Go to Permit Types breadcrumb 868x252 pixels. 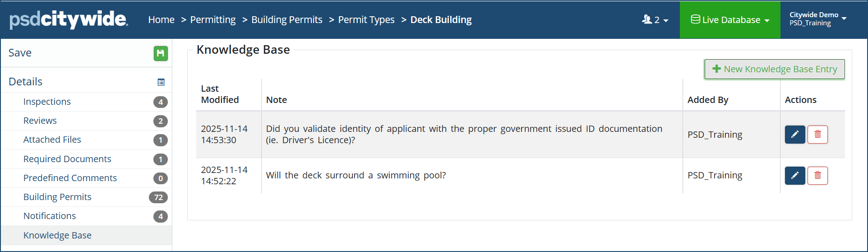point(366,20)
